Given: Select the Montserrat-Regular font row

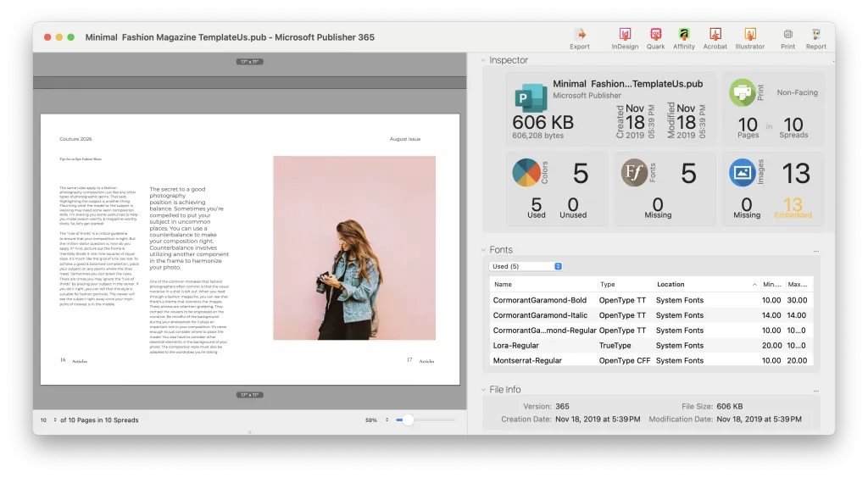Looking at the screenshot, I should [651, 360].
